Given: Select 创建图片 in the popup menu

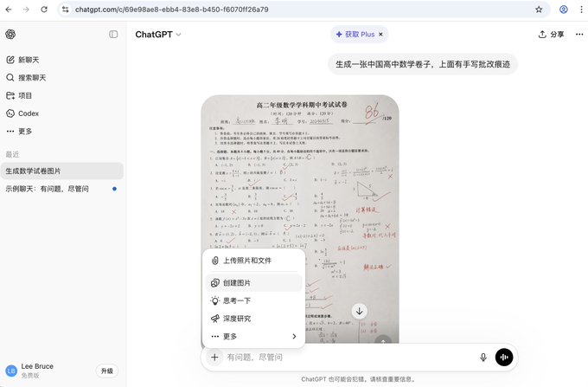Looking at the screenshot, I should click(254, 283).
